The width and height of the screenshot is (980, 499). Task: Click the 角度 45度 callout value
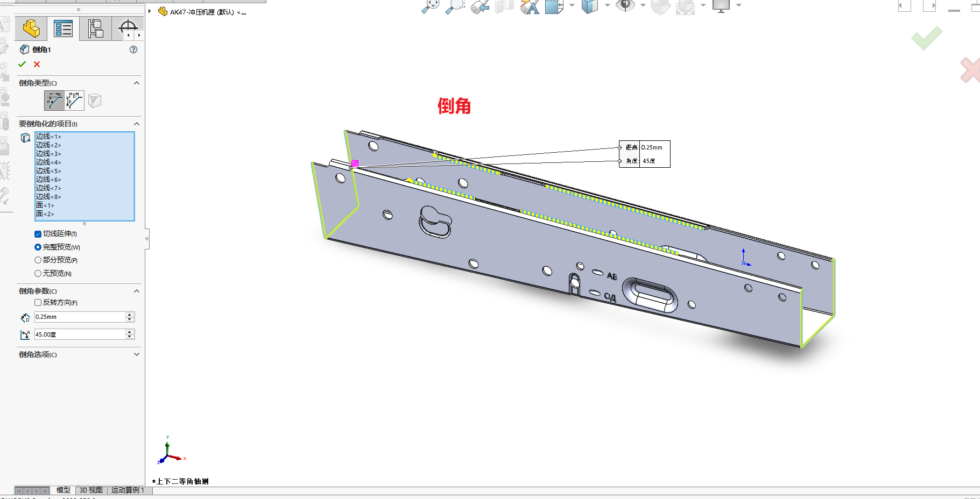[649, 161]
